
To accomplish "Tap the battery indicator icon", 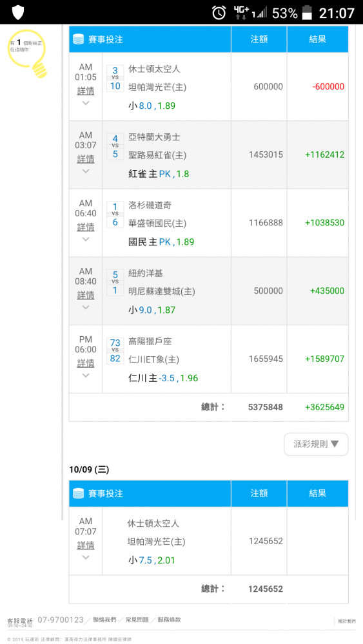I will coord(307,13).
